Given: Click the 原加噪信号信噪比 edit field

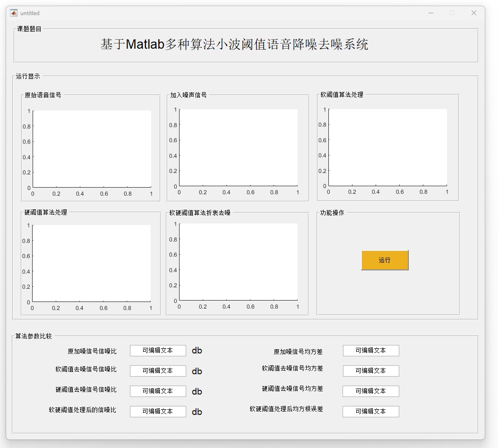Looking at the screenshot, I should point(158,351).
